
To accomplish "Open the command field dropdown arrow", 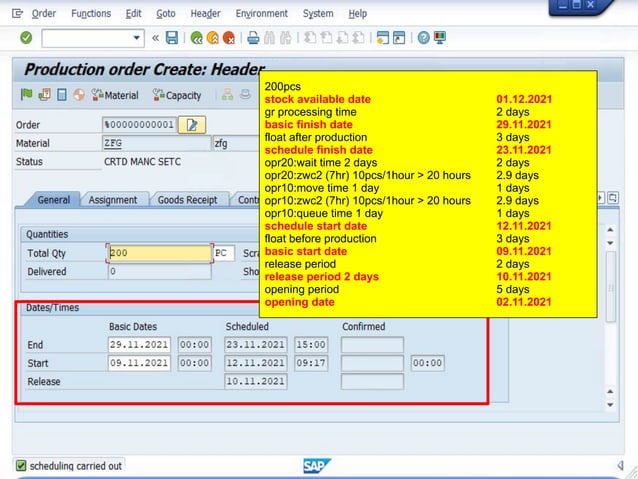I will (137, 38).
